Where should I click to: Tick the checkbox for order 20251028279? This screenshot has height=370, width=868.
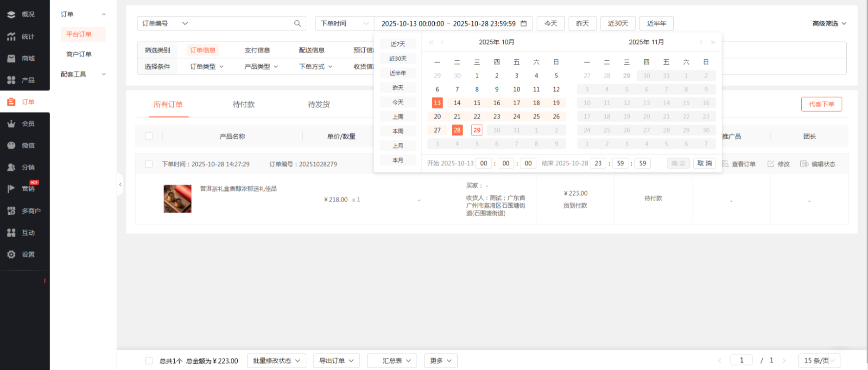point(149,164)
